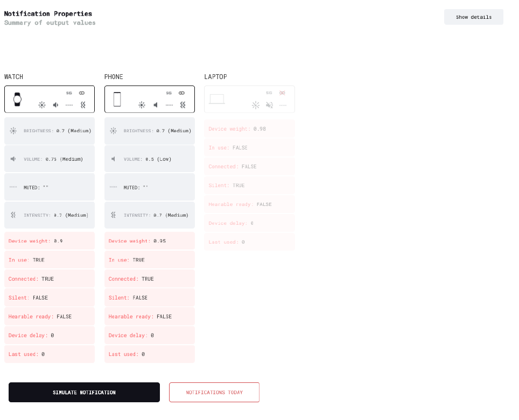Click the muted dashes icon in the Phone card
Screen dimensions: 519x420
click(x=169, y=105)
